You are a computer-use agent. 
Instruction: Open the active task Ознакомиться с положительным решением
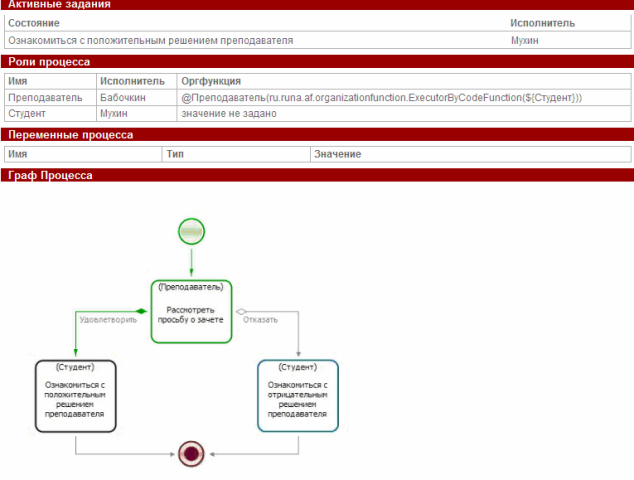(x=150, y=41)
